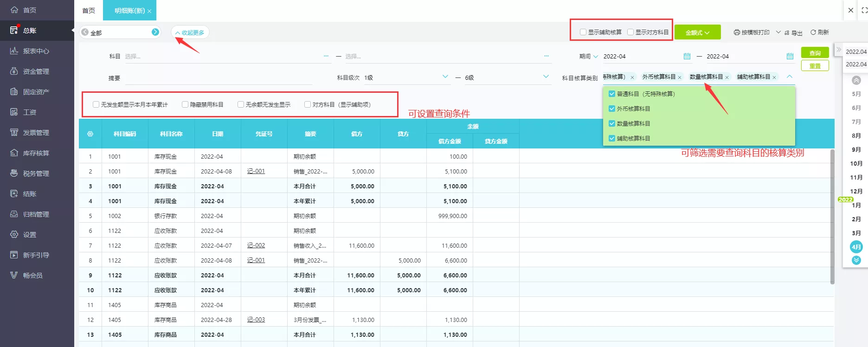The height and width of the screenshot is (347, 868).
Task: Click the green 查询 button
Action: pyautogui.click(x=815, y=53)
